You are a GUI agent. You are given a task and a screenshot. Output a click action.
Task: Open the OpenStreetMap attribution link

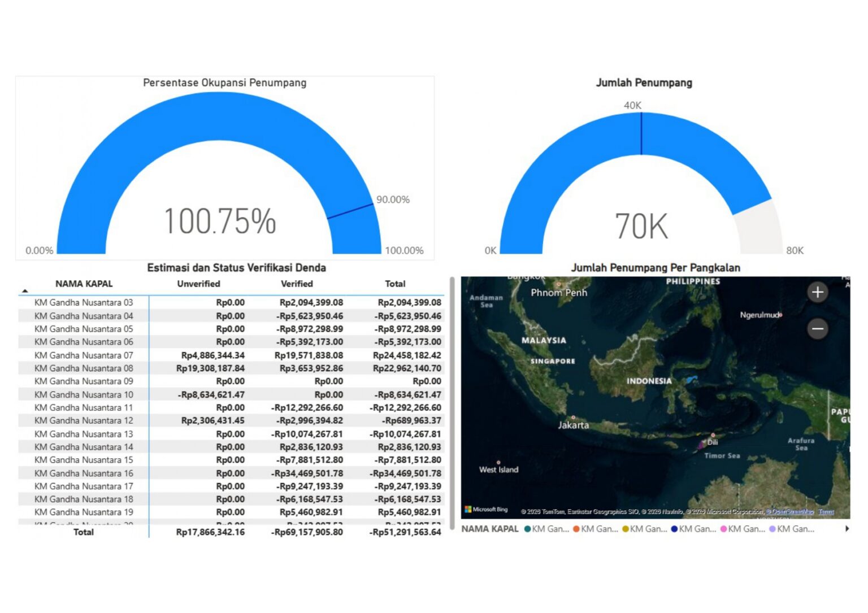[790, 511]
